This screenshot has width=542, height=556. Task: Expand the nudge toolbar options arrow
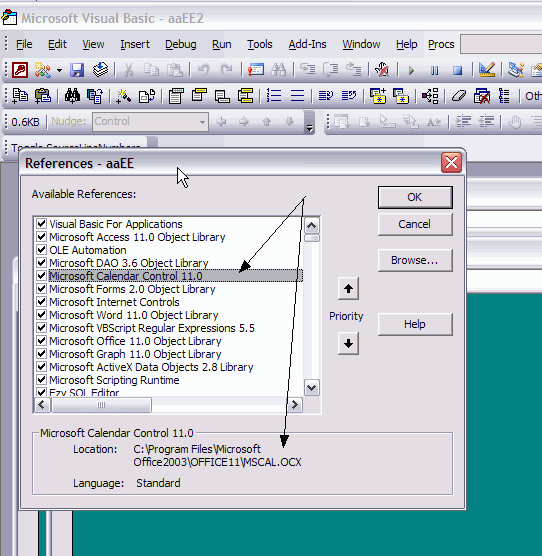(x=310, y=122)
